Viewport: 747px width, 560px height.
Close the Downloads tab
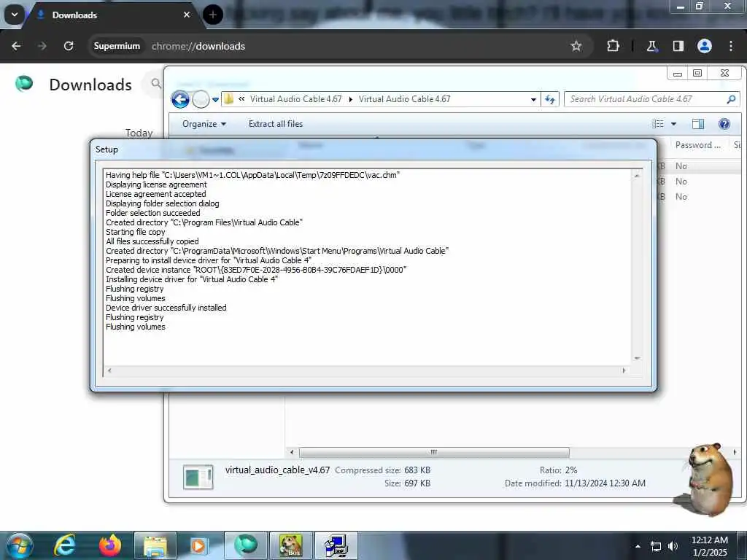pyautogui.click(x=187, y=15)
